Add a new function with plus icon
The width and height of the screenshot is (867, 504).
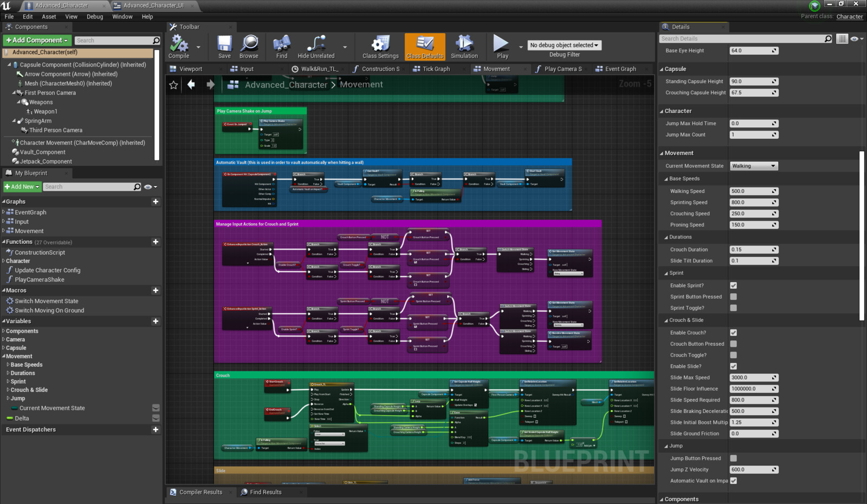tap(156, 242)
